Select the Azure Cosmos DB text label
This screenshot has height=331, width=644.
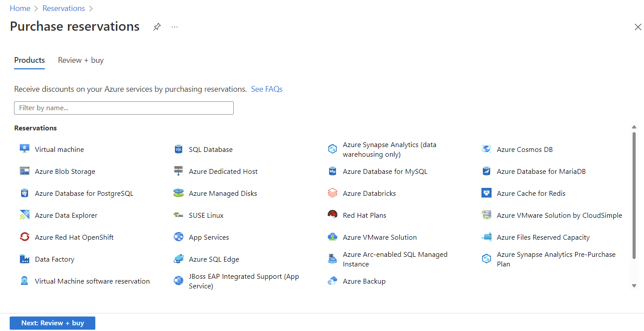coord(525,150)
